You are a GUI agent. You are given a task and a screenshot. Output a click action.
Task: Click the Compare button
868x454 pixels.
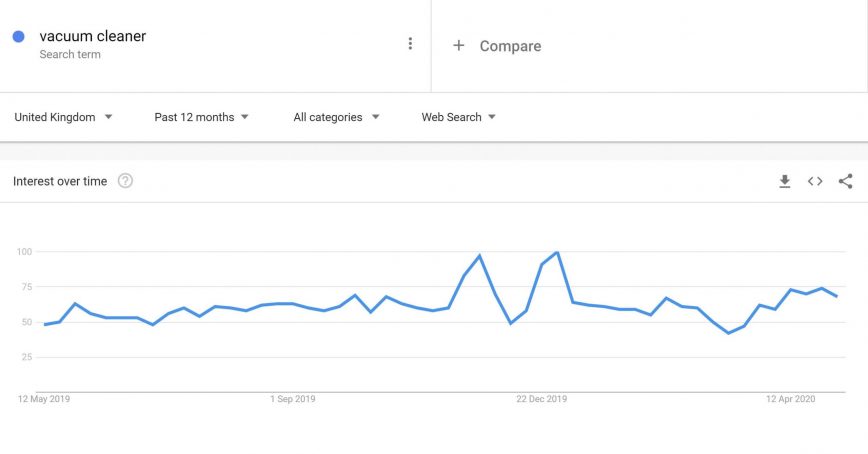point(510,46)
